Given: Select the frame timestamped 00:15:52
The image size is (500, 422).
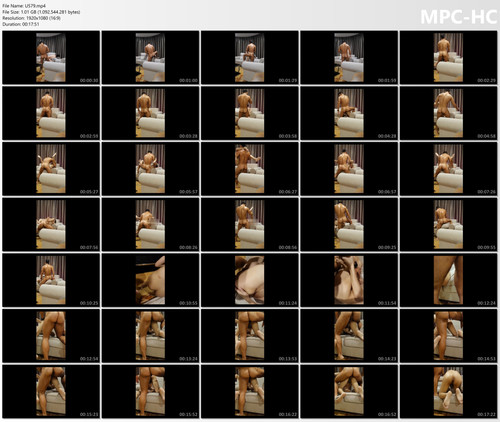Looking at the screenshot, I should point(150,391).
